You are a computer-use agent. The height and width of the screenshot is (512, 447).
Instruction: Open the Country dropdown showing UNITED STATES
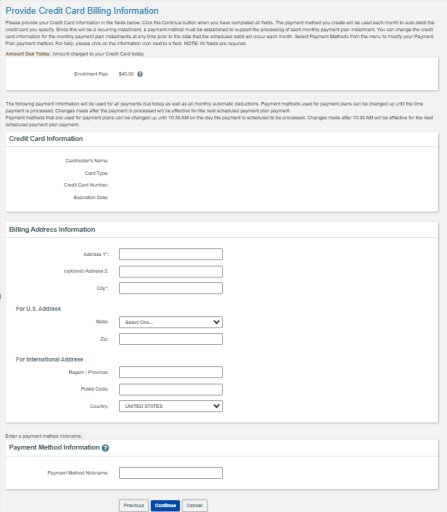pyautogui.click(x=171, y=406)
